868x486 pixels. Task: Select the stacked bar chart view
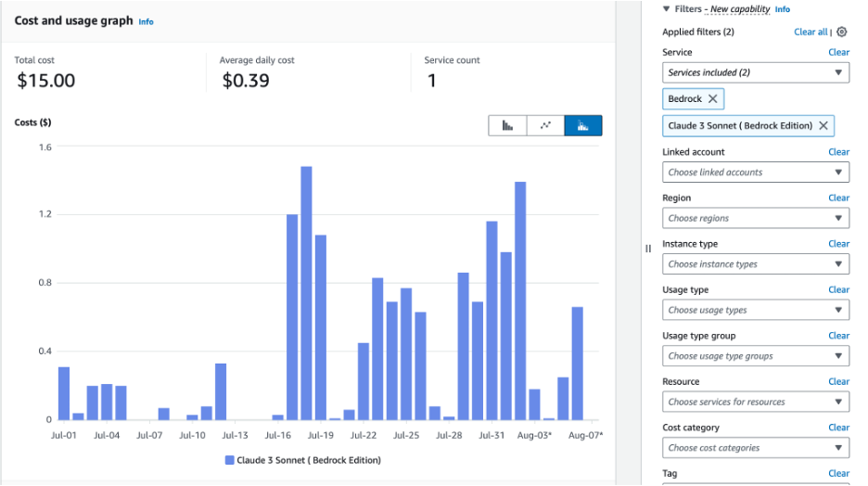click(583, 125)
